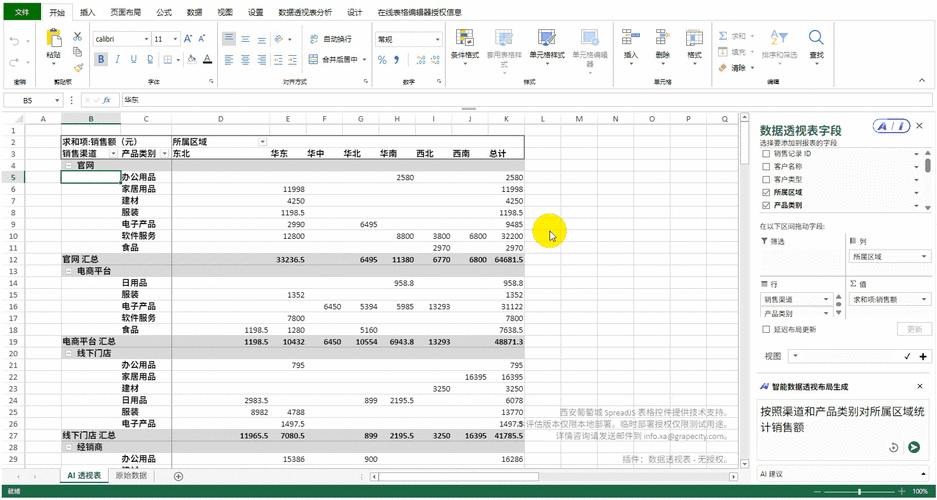The image size is (937, 500).
Task: Send the AI prompt with green arrow
Action: coord(914,447)
